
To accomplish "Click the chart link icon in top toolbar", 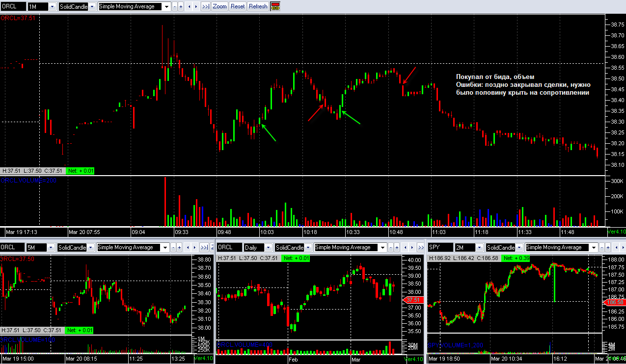I will (x=275, y=6).
